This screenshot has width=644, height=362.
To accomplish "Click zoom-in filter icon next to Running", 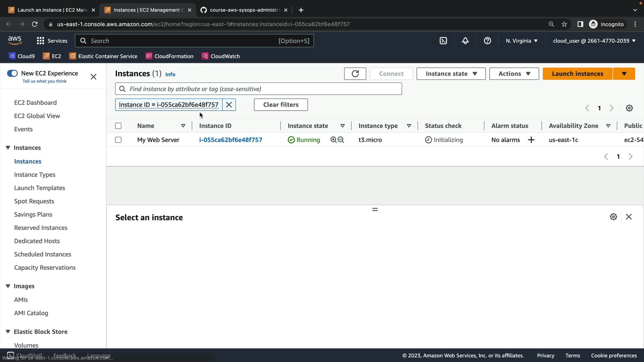I will point(333,140).
